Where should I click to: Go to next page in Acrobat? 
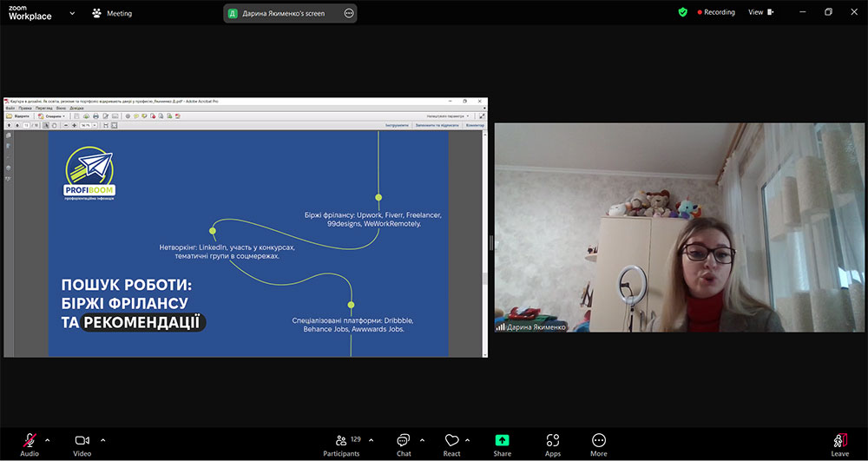point(17,126)
